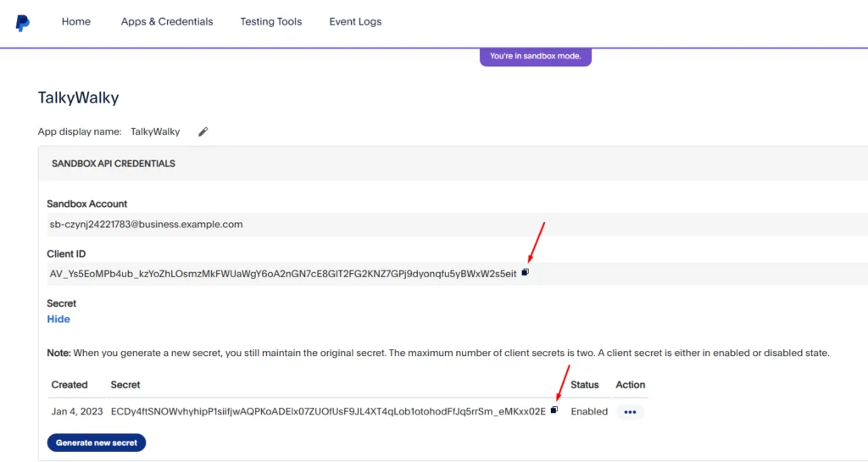Click the Action column header
868x462 pixels.
[630, 385]
